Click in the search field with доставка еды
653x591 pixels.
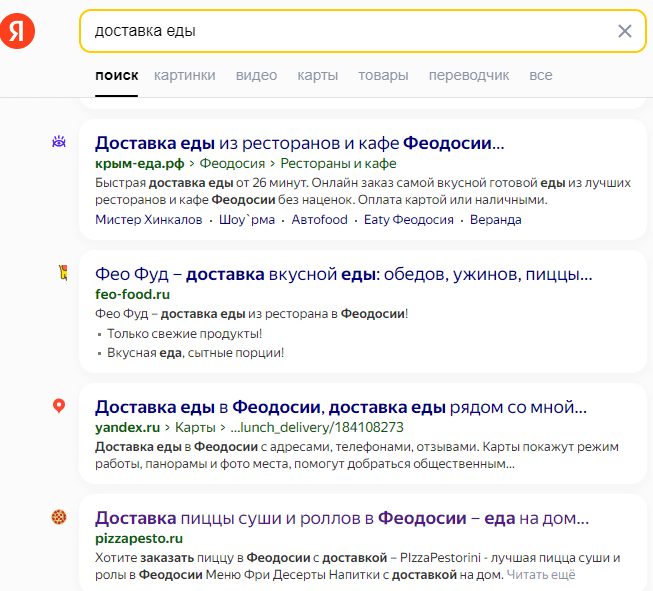click(340, 31)
